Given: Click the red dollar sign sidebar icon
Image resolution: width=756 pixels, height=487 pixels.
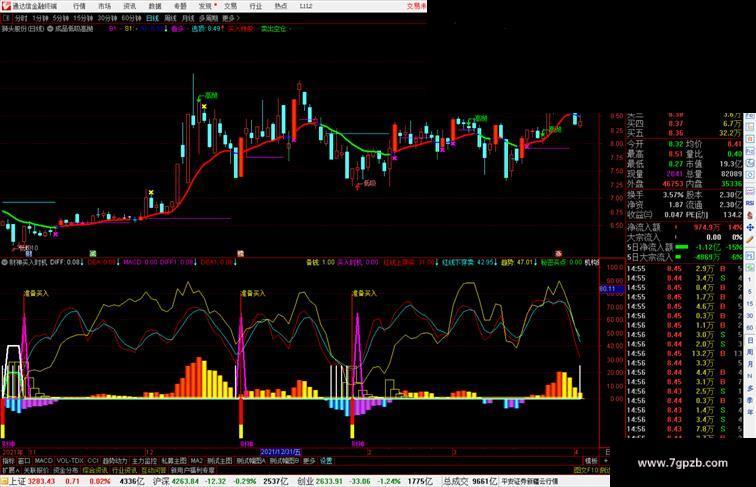Looking at the screenshot, I should [750, 216].
